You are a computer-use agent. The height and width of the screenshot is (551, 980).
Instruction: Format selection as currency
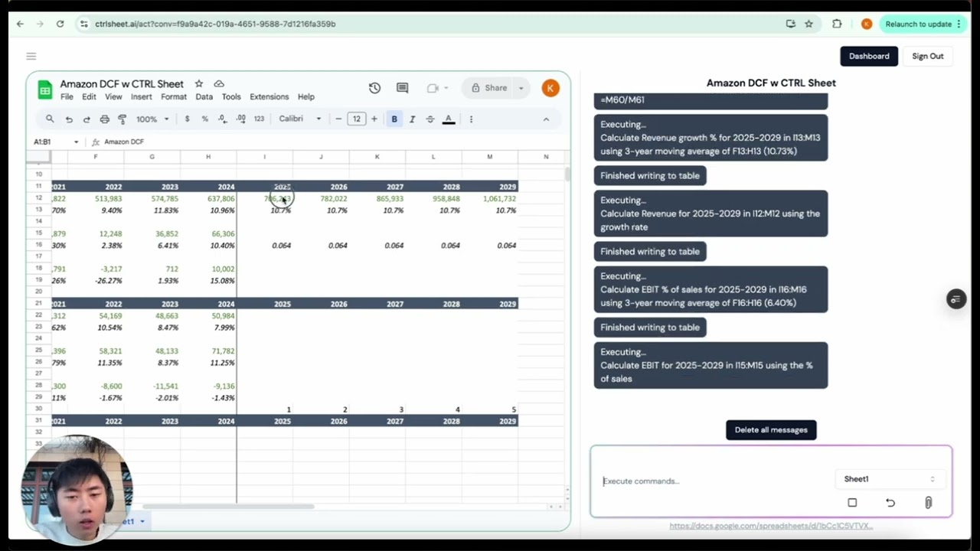tap(187, 119)
